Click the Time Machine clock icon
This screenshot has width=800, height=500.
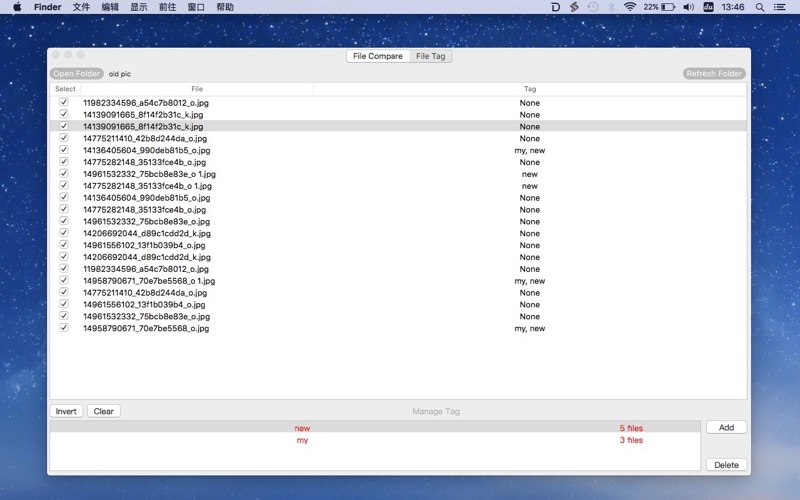click(x=593, y=7)
